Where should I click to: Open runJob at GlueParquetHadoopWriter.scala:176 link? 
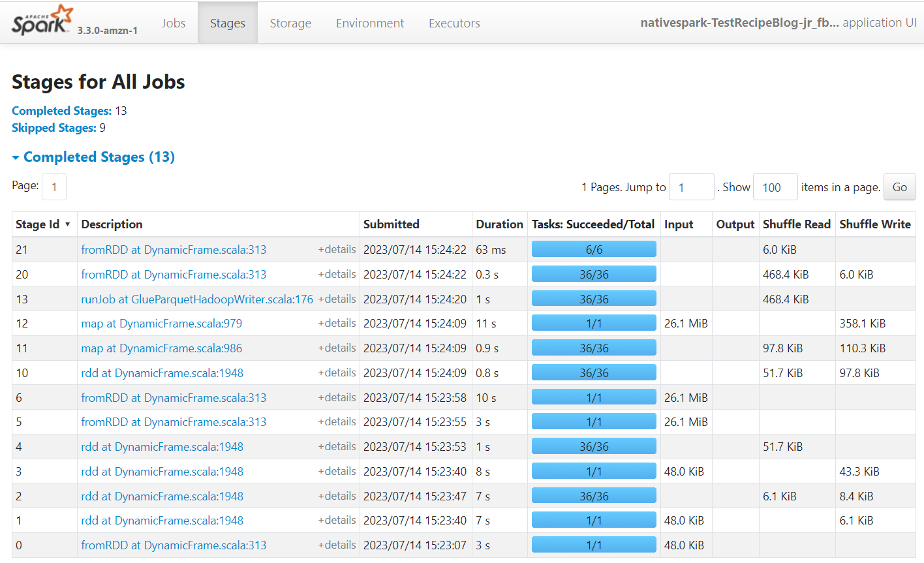[x=197, y=299]
